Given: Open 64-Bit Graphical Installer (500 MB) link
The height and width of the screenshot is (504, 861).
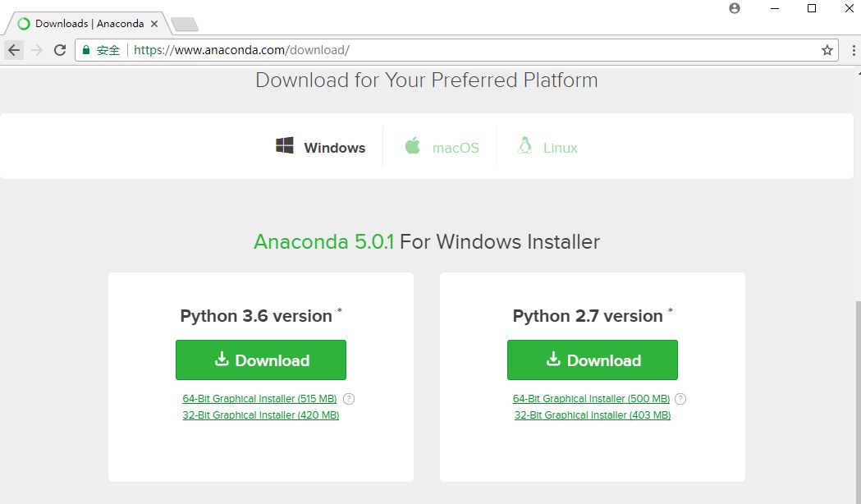Looking at the screenshot, I should (x=591, y=399).
